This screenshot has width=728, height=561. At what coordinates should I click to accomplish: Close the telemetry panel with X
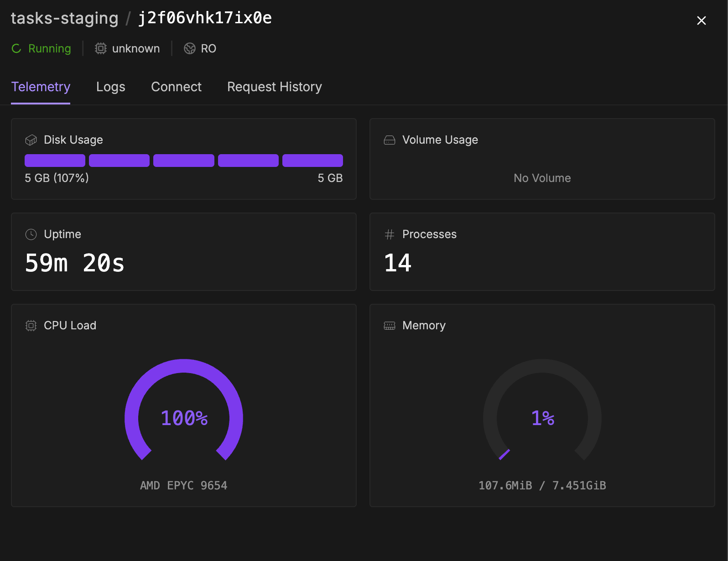click(x=702, y=21)
